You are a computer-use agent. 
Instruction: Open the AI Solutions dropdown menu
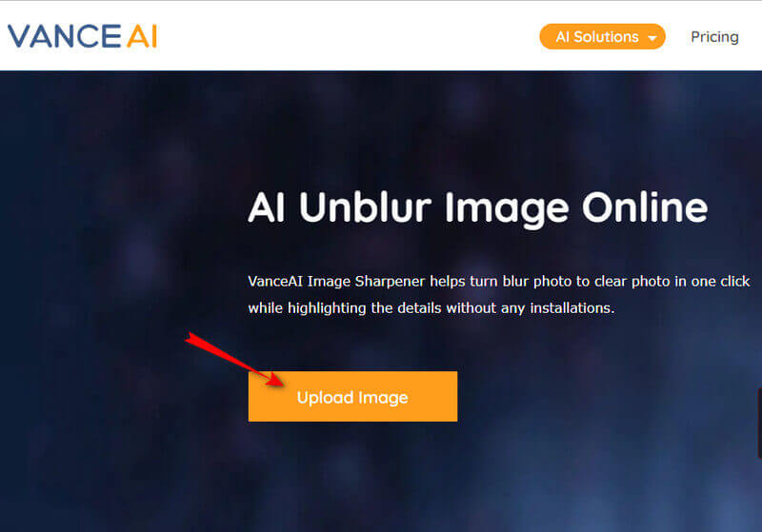602,36
